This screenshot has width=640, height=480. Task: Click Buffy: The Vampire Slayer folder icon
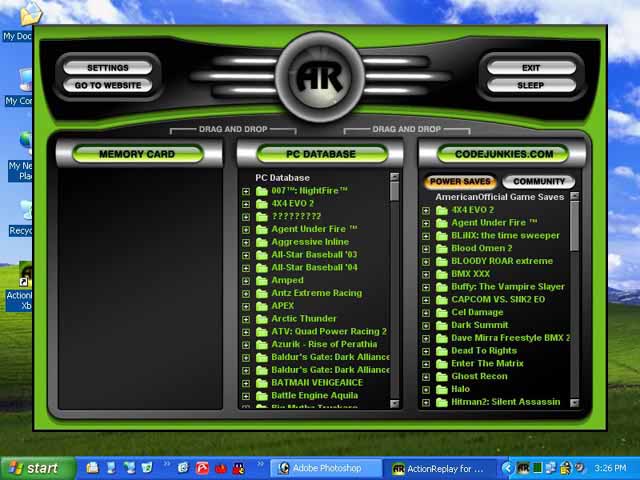442,287
